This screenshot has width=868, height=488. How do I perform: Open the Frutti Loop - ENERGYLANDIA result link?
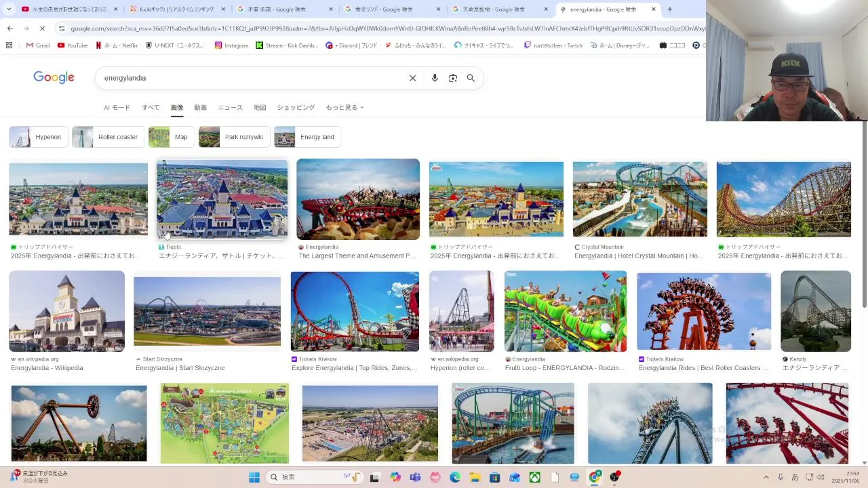pyautogui.click(x=565, y=368)
